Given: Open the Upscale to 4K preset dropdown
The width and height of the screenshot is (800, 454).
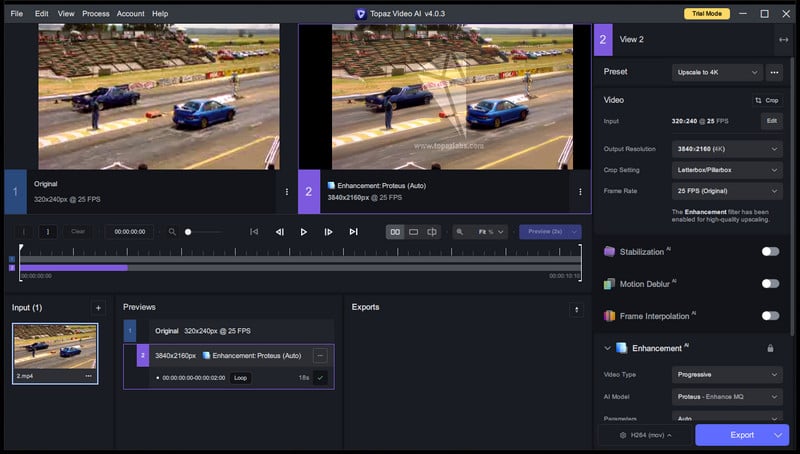Looking at the screenshot, I should pos(717,72).
